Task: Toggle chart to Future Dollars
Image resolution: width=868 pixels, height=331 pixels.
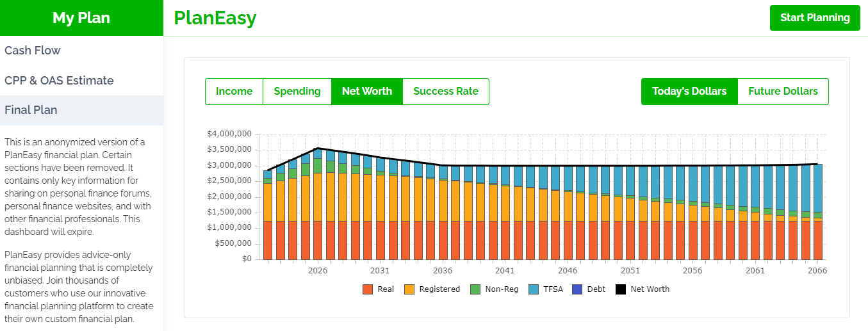Action: click(x=783, y=92)
